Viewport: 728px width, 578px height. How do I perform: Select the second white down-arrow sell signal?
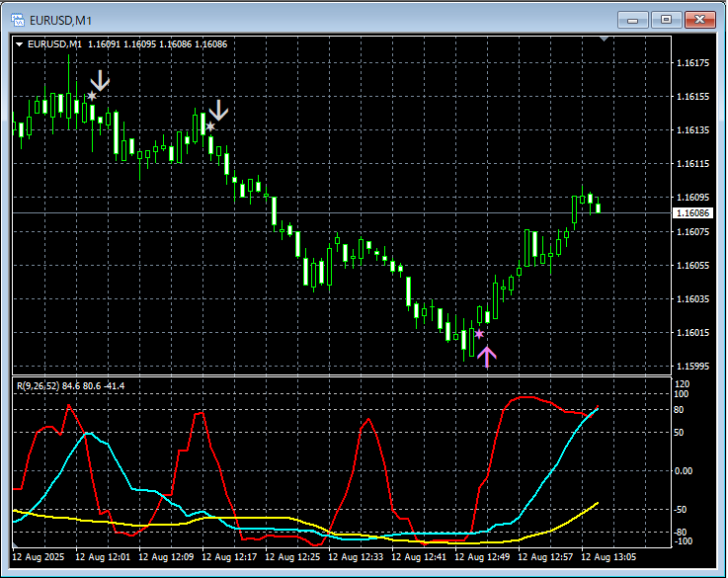(x=218, y=110)
